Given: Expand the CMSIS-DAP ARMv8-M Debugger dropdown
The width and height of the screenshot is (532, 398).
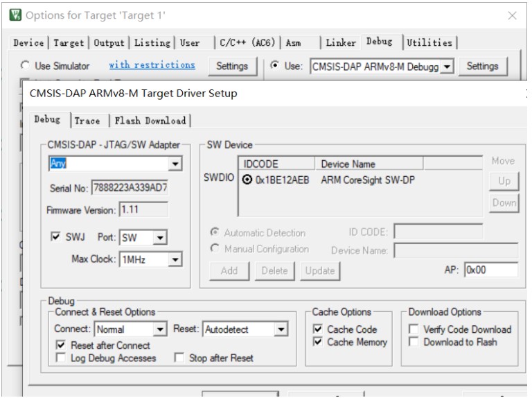Looking at the screenshot, I should (x=447, y=67).
